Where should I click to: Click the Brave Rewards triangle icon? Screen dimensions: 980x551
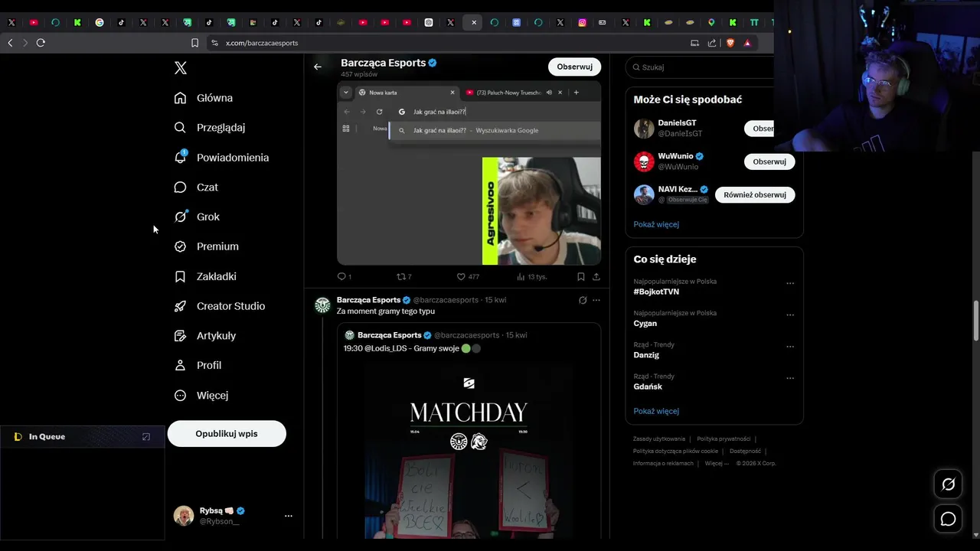coord(747,43)
